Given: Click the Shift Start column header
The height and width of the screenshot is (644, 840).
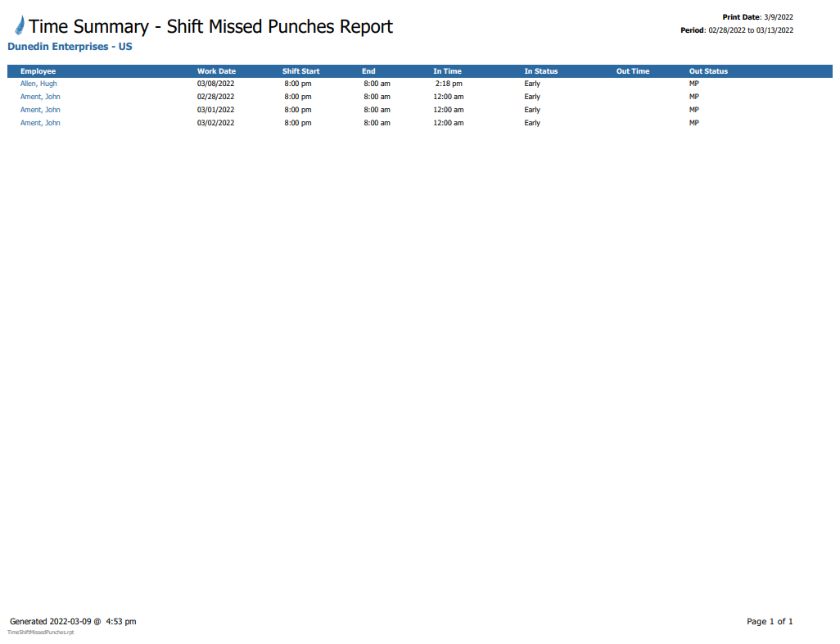Looking at the screenshot, I should (300, 71).
